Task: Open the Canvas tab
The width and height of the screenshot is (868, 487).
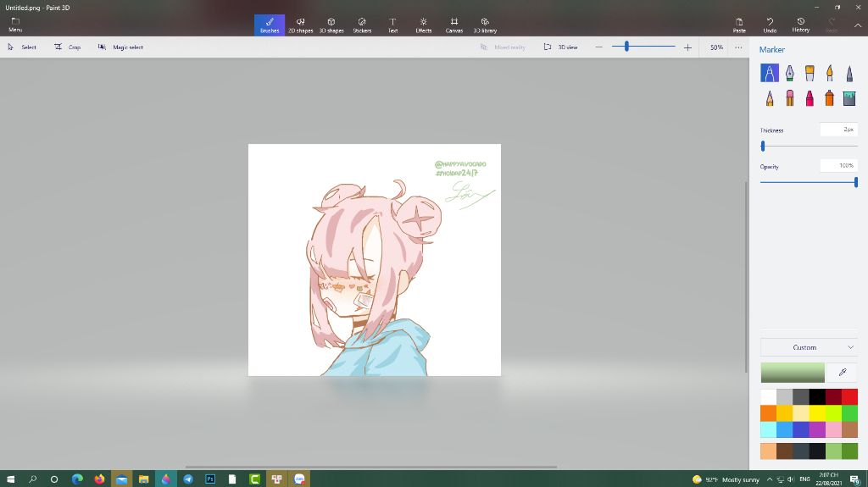Action: [454, 25]
